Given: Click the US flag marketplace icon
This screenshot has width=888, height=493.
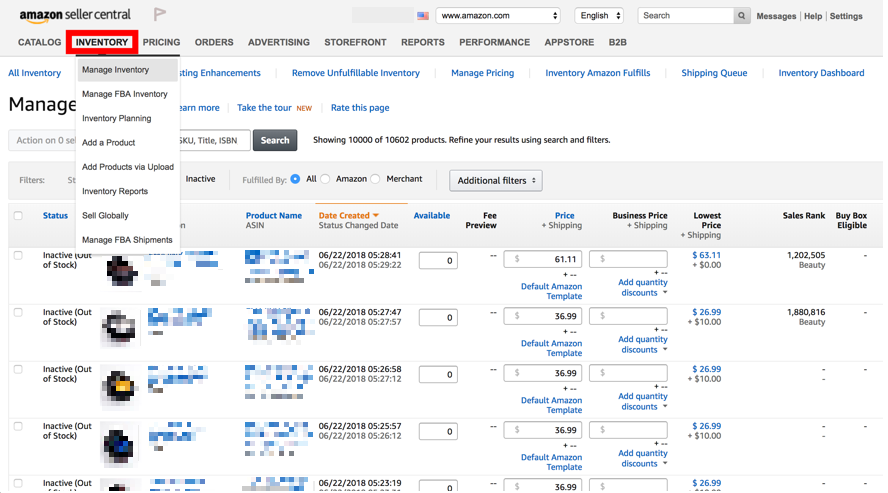Looking at the screenshot, I should pyautogui.click(x=422, y=16).
